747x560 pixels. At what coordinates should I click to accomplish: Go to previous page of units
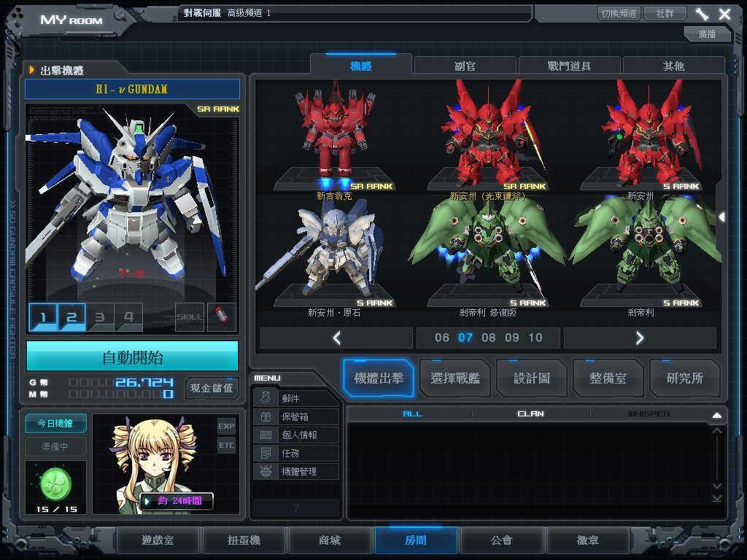click(336, 338)
